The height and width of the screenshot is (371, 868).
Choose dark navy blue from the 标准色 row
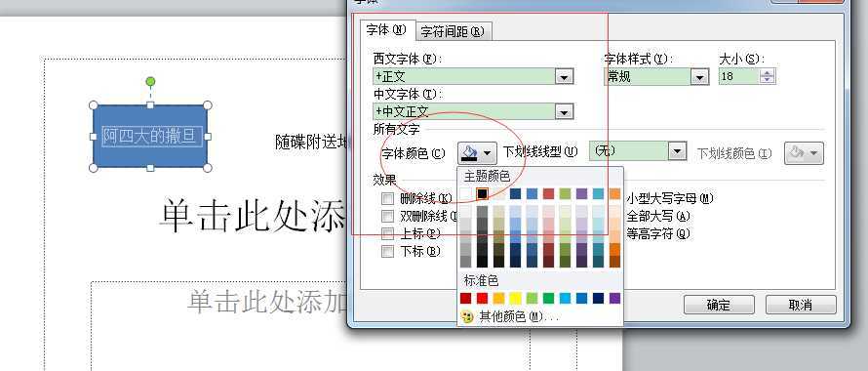pyautogui.click(x=599, y=299)
